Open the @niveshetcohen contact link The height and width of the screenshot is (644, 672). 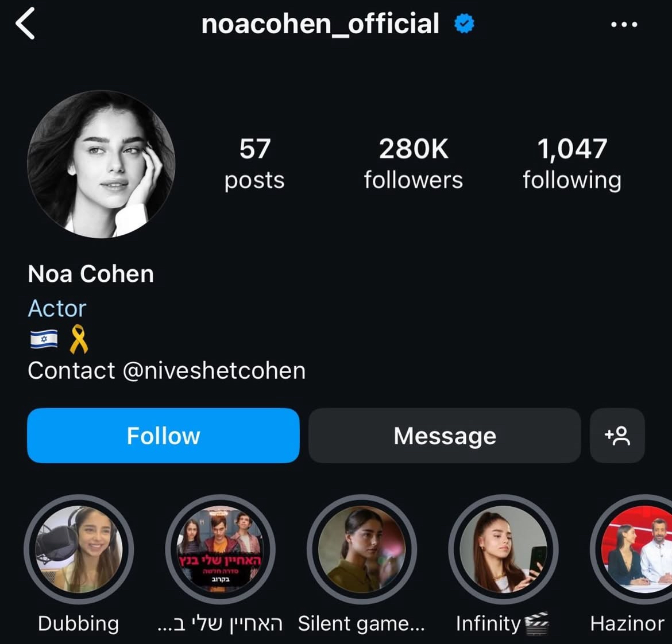(214, 370)
